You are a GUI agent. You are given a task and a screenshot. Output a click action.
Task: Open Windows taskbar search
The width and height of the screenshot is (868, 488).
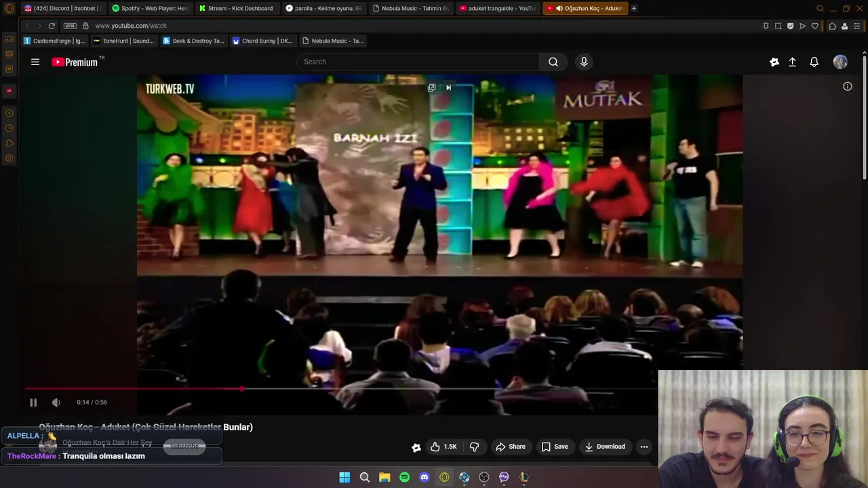[364, 477]
